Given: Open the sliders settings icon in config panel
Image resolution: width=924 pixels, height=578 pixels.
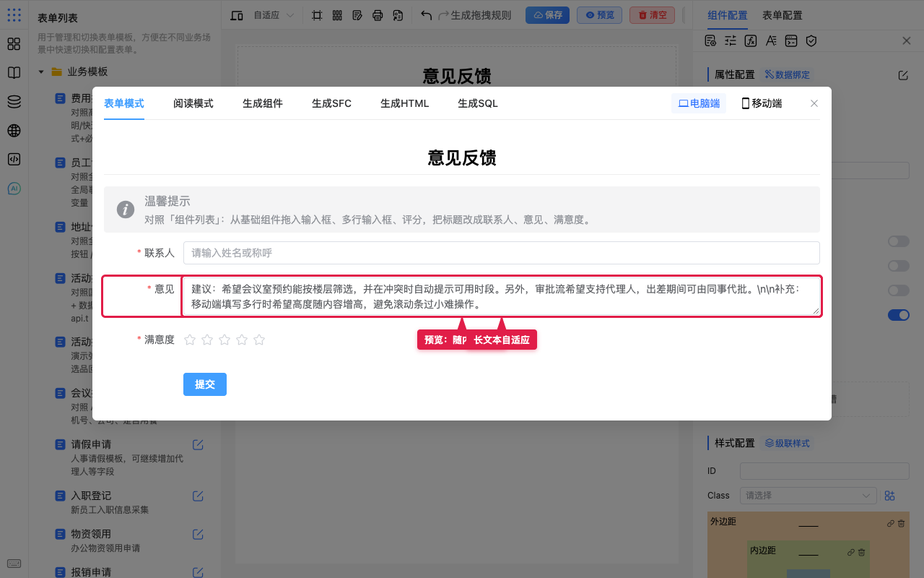Looking at the screenshot, I should [731, 41].
